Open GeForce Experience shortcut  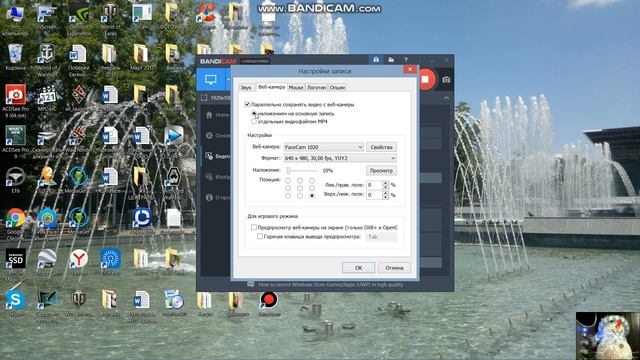[x=78, y=13]
